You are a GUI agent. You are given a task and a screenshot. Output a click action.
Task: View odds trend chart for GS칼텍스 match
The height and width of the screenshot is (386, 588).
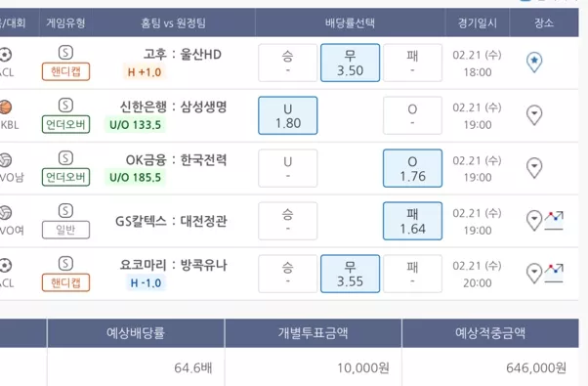554,220
